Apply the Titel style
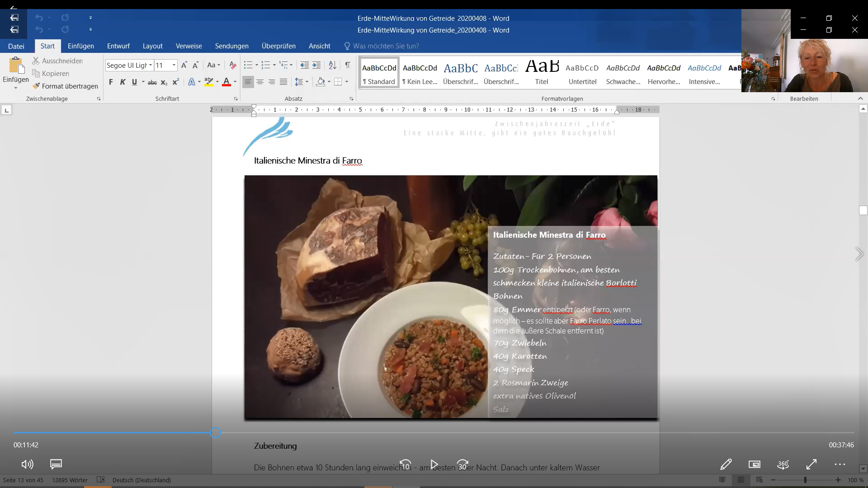Image resolution: width=868 pixels, height=488 pixels. click(542, 73)
